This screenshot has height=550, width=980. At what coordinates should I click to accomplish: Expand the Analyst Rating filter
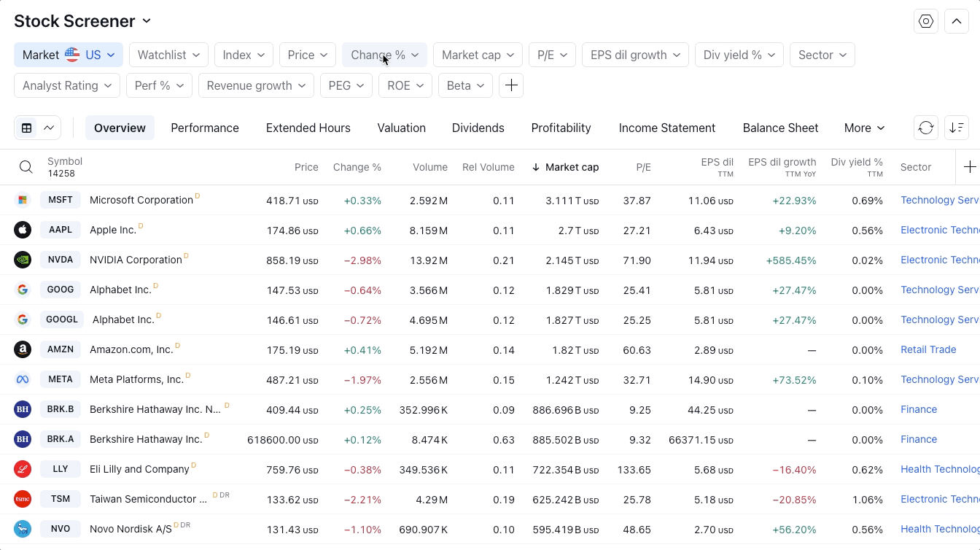click(x=66, y=85)
